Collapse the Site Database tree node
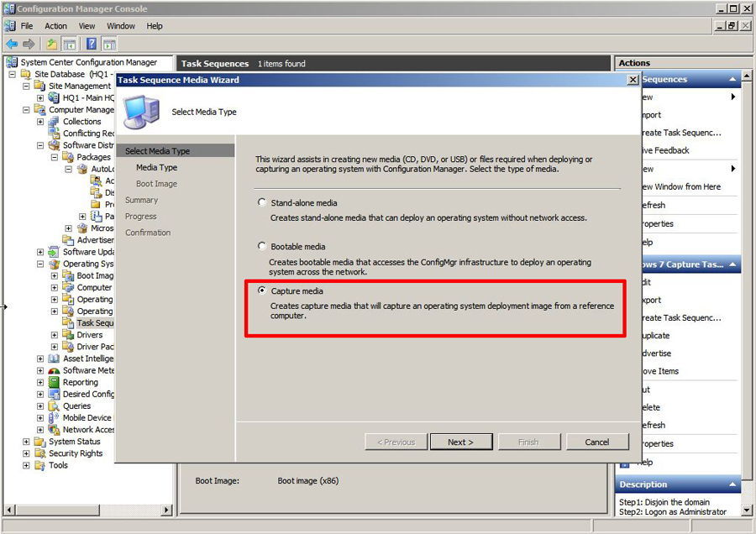The width and height of the screenshot is (756, 534). (12, 74)
